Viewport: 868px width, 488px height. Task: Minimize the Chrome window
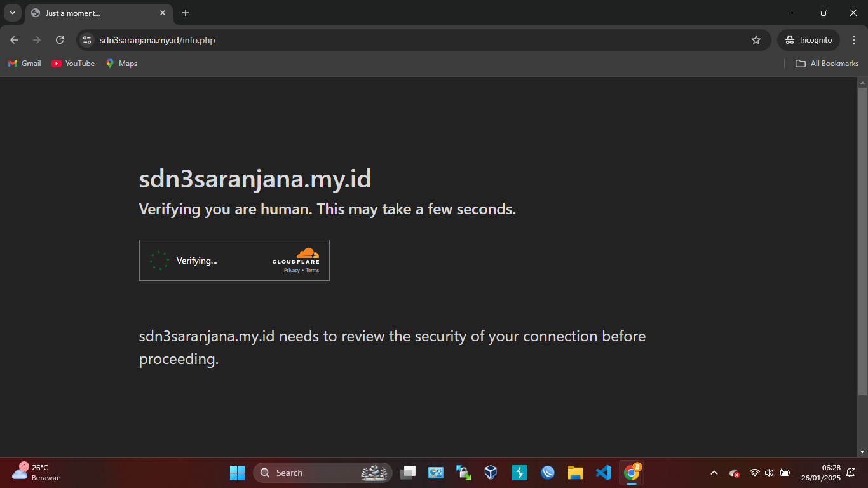(795, 13)
